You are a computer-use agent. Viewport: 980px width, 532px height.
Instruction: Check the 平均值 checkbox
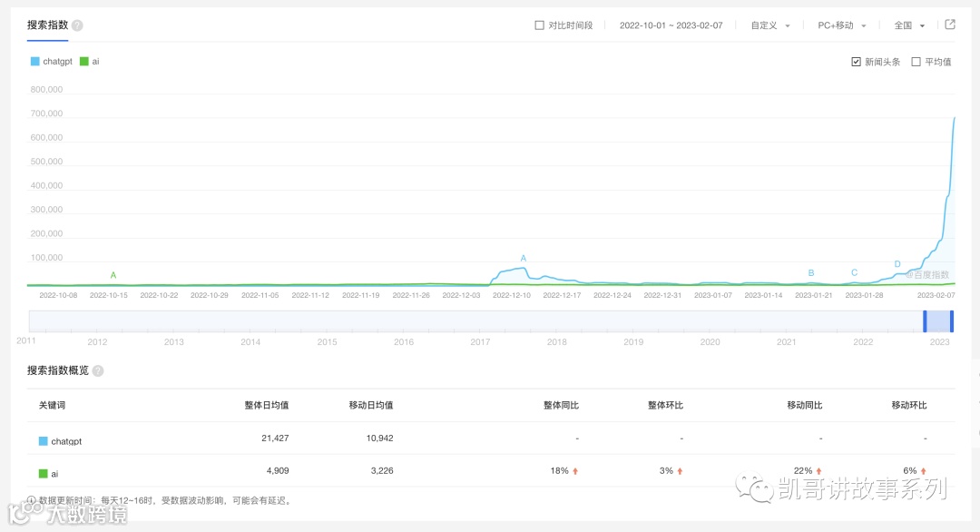tap(916, 61)
